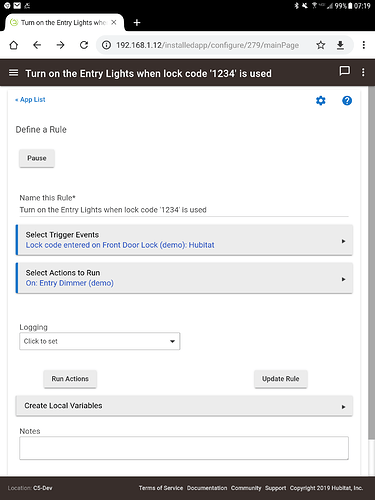
Task: Select the 'Turn on the Entry Lights' browser tab
Action: [x=63, y=22]
